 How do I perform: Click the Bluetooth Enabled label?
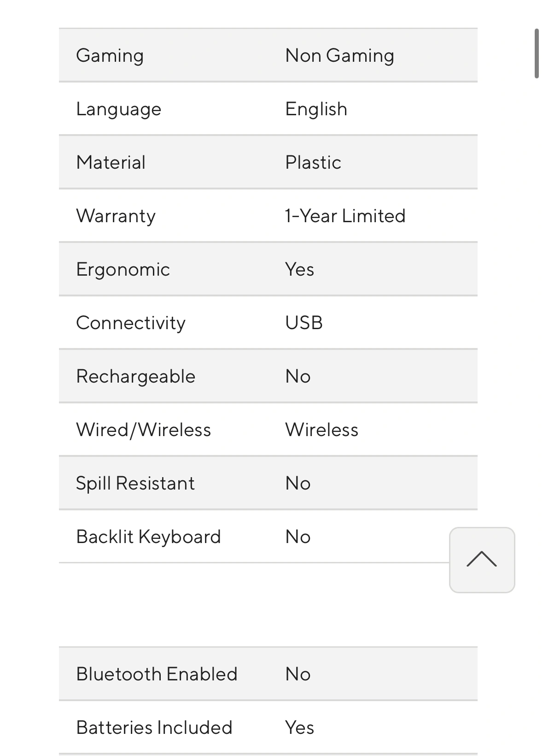(x=157, y=674)
